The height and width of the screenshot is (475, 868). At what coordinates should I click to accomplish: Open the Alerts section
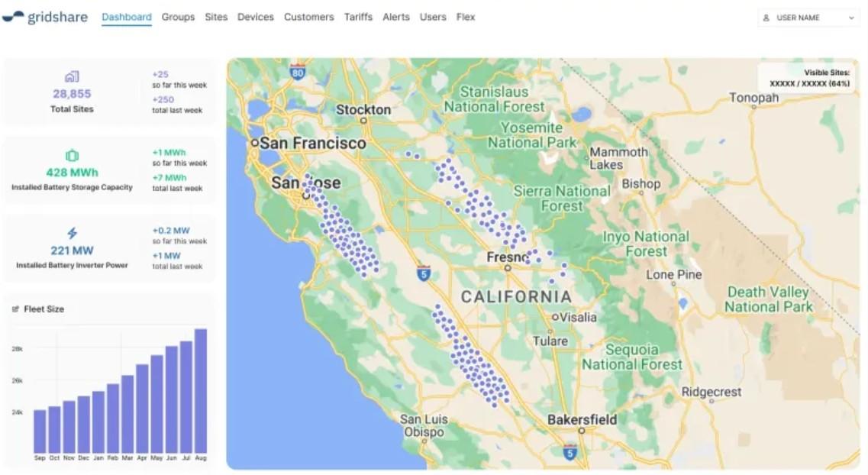click(x=395, y=17)
